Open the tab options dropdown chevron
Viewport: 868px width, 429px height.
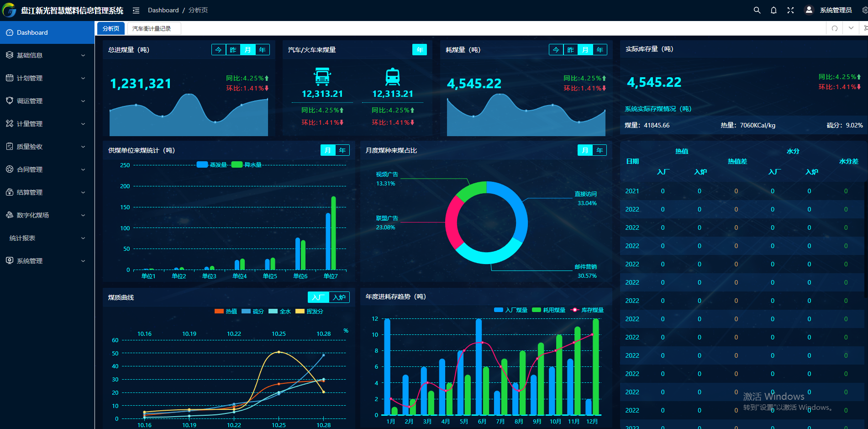click(x=851, y=28)
